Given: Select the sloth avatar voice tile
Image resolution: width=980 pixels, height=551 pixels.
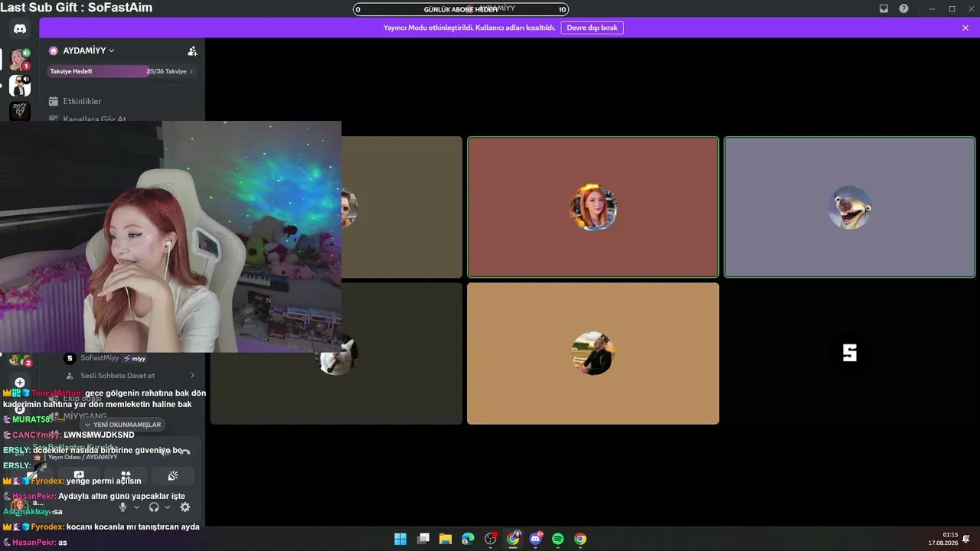Looking at the screenshot, I should (850, 207).
